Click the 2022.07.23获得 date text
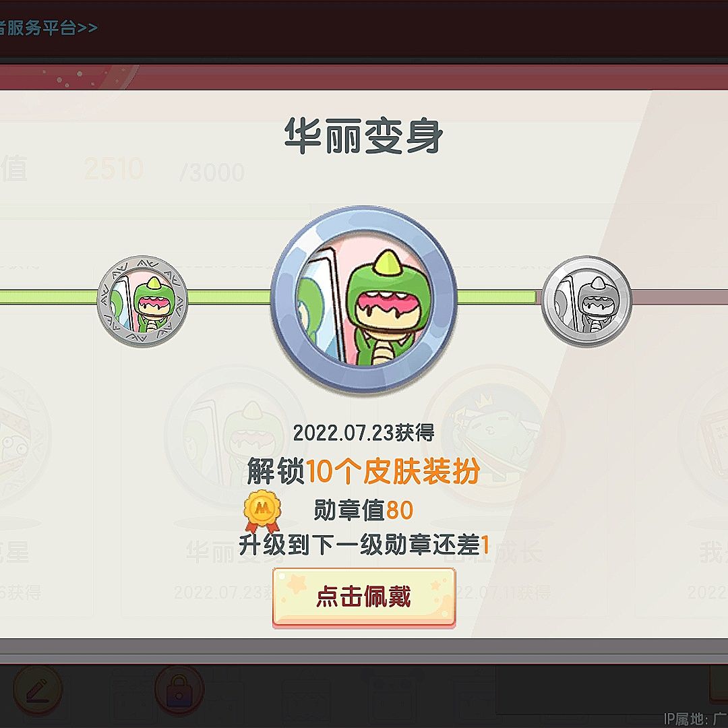The width and height of the screenshot is (728, 728). [x=363, y=433]
